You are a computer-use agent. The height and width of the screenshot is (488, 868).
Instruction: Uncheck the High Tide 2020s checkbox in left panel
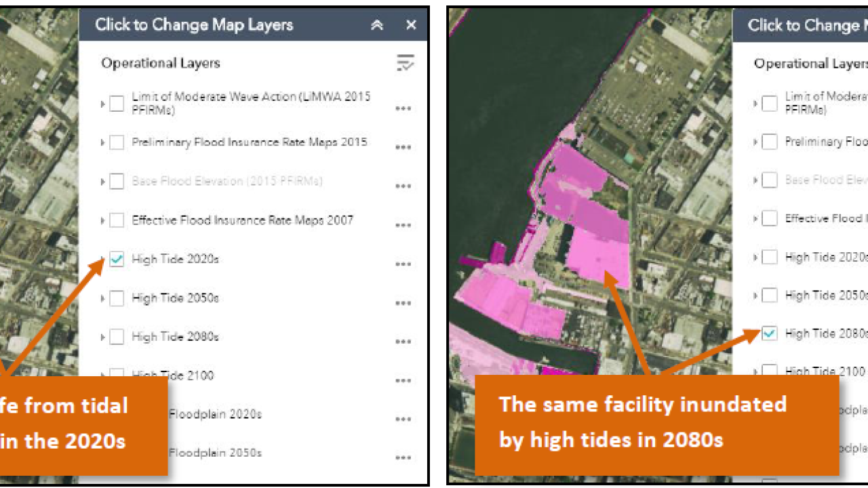click(117, 260)
